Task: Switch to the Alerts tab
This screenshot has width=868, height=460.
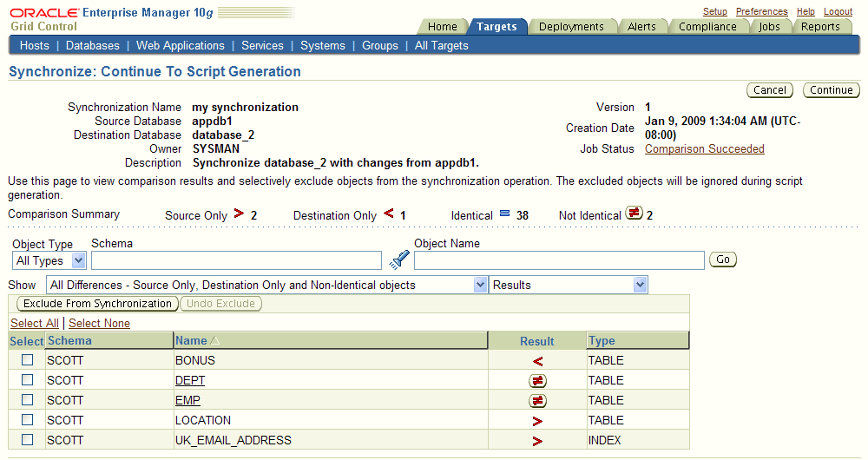Action: (641, 27)
